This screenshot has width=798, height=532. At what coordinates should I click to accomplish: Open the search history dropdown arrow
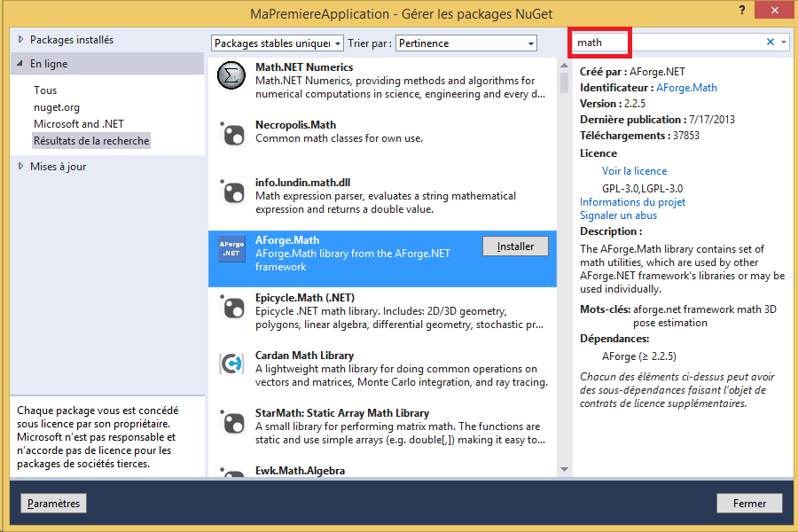pos(784,43)
